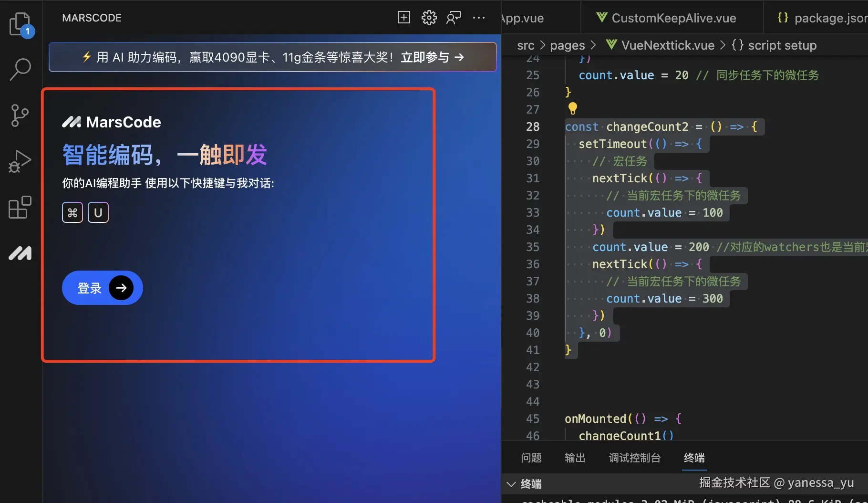This screenshot has height=503, width=868.
Task: Click the value 300 on line 38
Action: pyautogui.click(x=713, y=299)
